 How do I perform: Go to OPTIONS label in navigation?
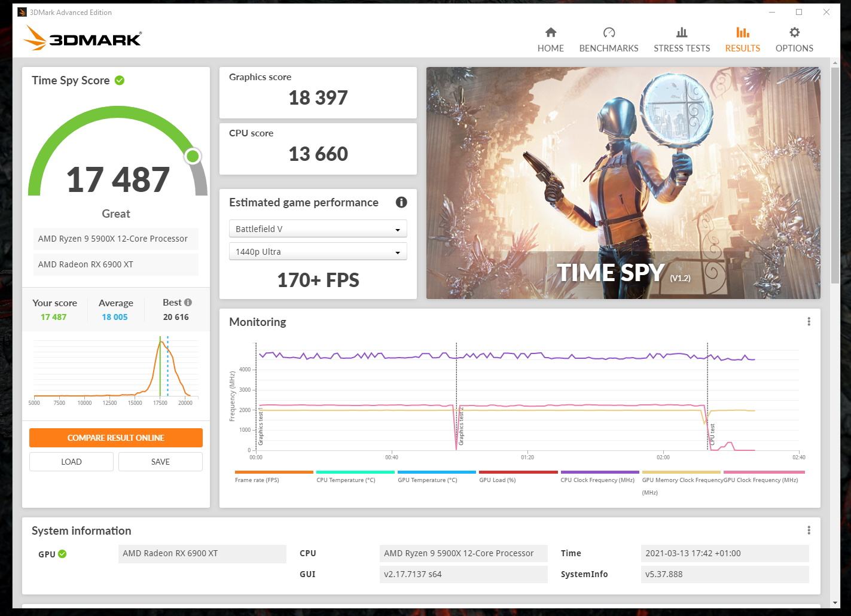click(794, 48)
